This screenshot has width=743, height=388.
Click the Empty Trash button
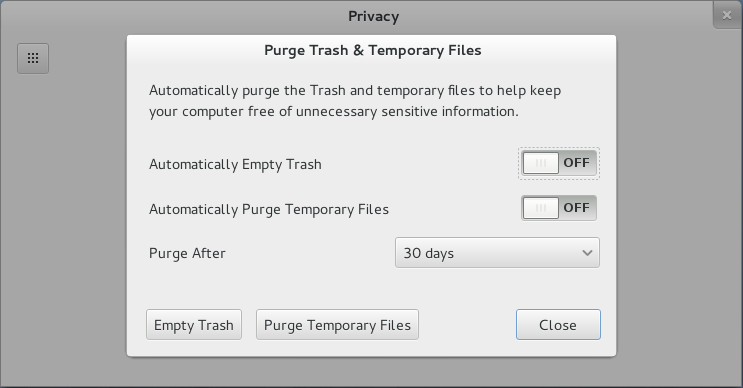[x=194, y=325]
